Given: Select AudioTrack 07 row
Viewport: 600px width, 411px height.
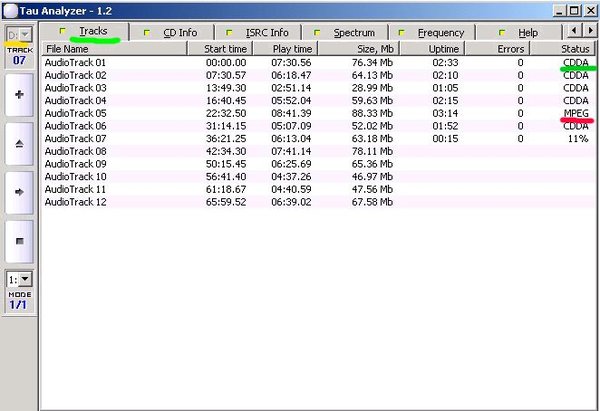Looking at the screenshot, I should tap(318, 139).
